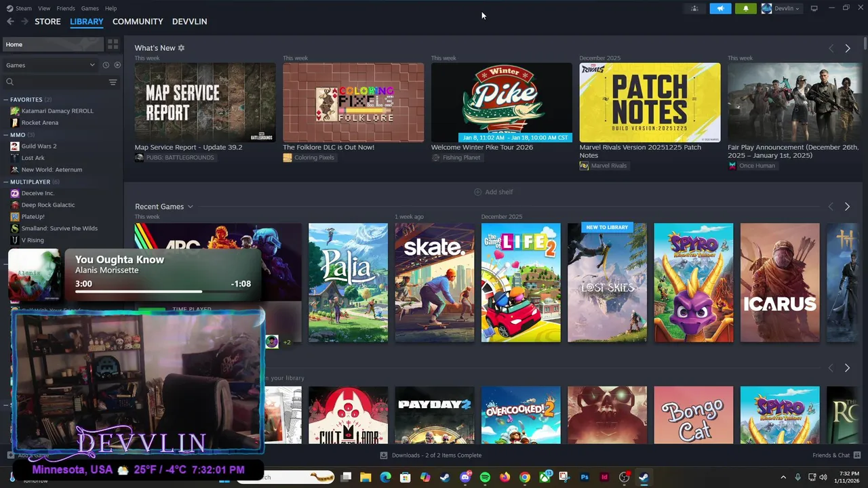Show next What's New items

(848, 48)
